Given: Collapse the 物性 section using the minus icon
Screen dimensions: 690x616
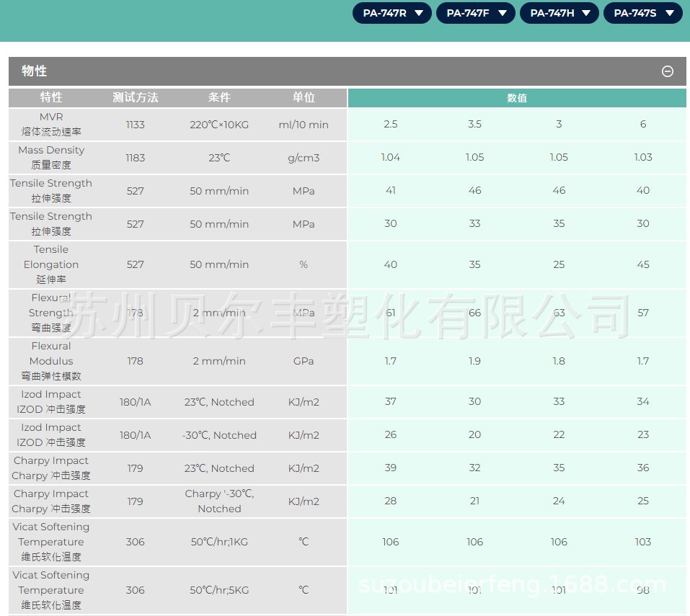Looking at the screenshot, I should click(x=667, y=71).
